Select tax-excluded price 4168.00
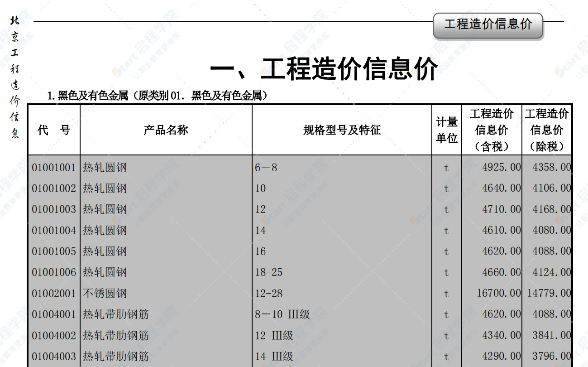This screenshot has width=588, height=367. click(x=552, y=209)
